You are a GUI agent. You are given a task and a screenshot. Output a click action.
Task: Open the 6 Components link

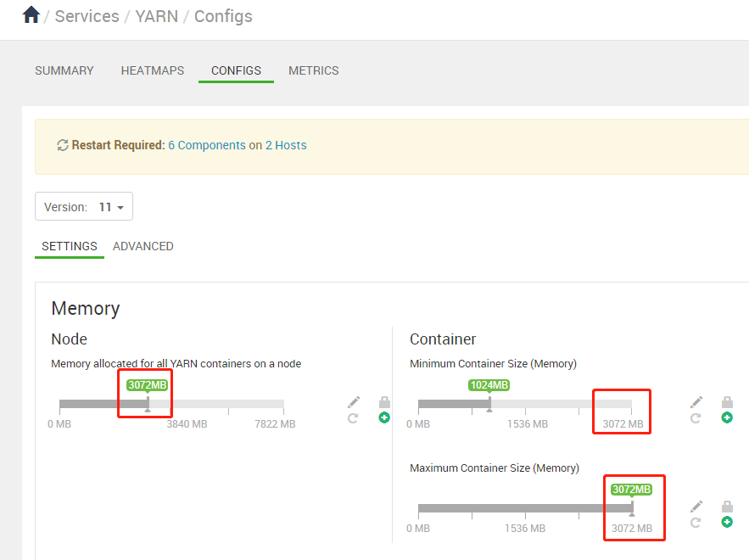[207, 145]
